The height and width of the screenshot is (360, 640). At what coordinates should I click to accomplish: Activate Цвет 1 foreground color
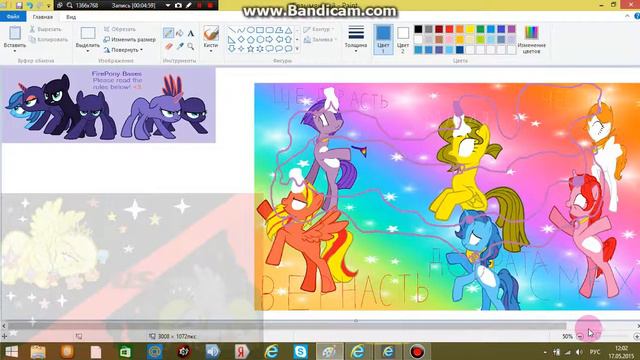point(383,40)
